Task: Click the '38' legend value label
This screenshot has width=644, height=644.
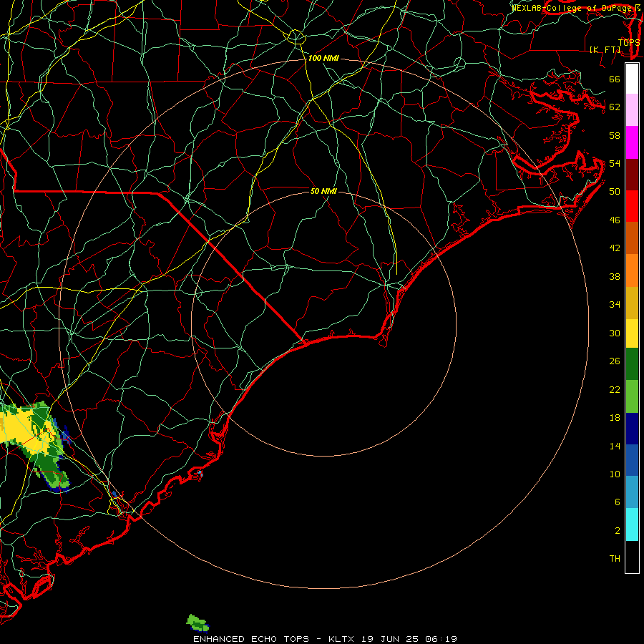Action: tap(615, 277)
